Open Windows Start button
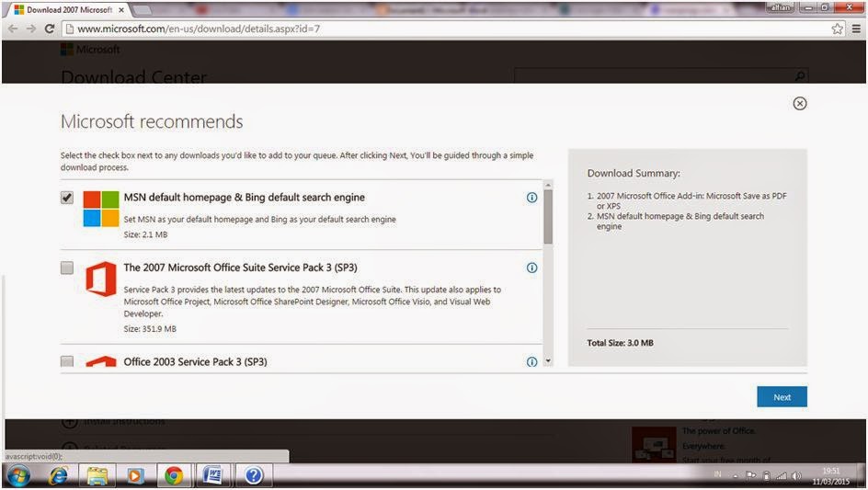 18,475
